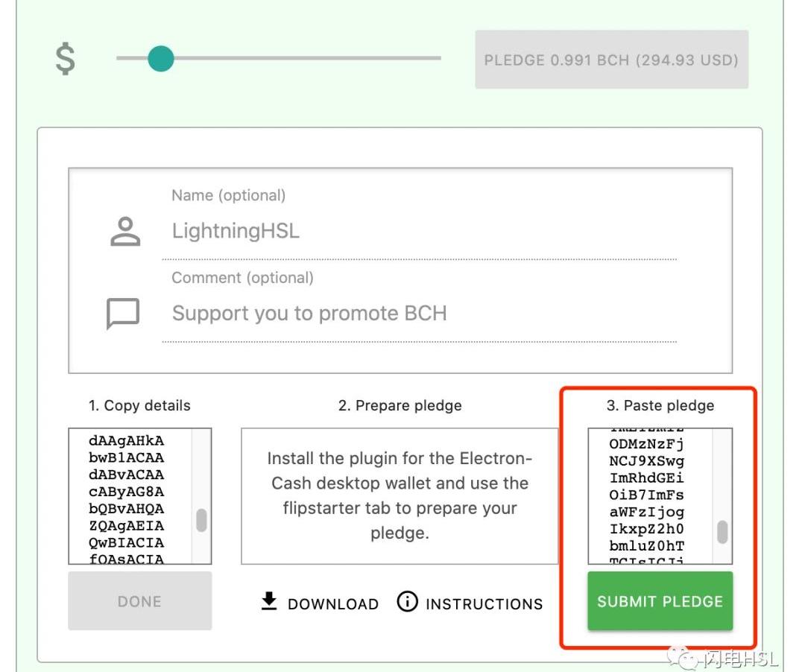
Task: Click the Paste pledge text area
Action: click(660, 496)
